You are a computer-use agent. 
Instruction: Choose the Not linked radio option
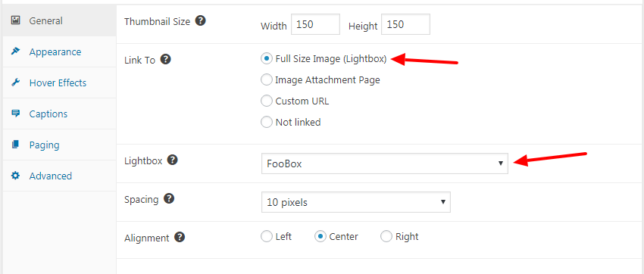[267, 122]
